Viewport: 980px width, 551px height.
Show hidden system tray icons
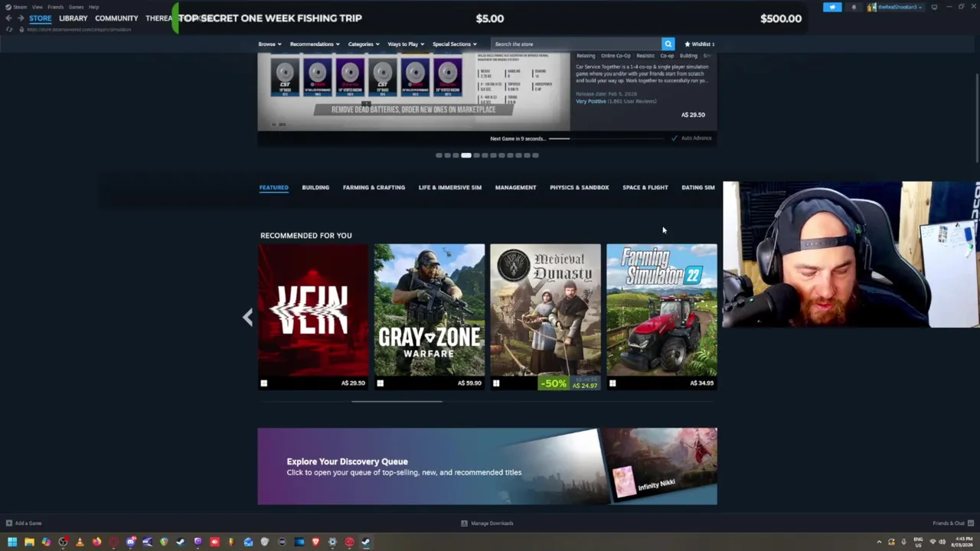point(879,542)
